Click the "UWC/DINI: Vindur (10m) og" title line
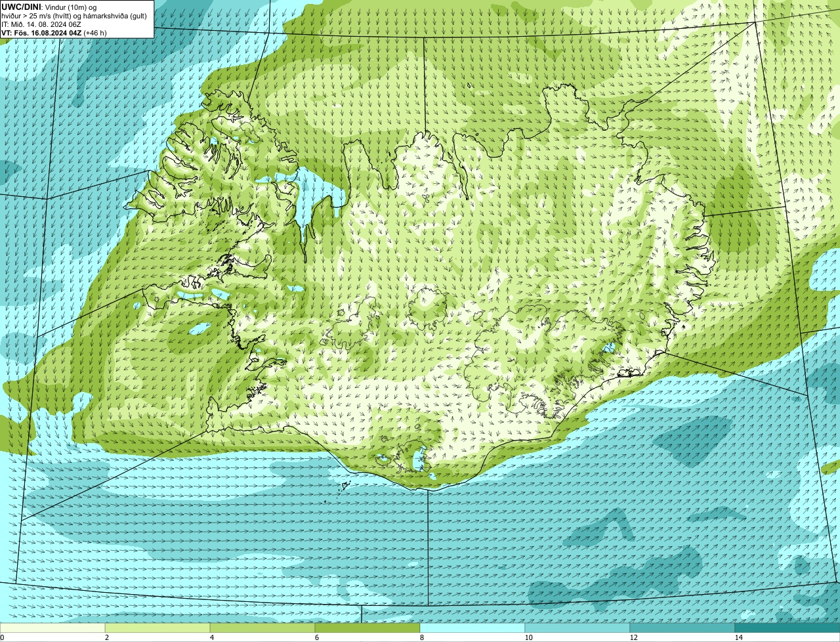 [49, 7]
